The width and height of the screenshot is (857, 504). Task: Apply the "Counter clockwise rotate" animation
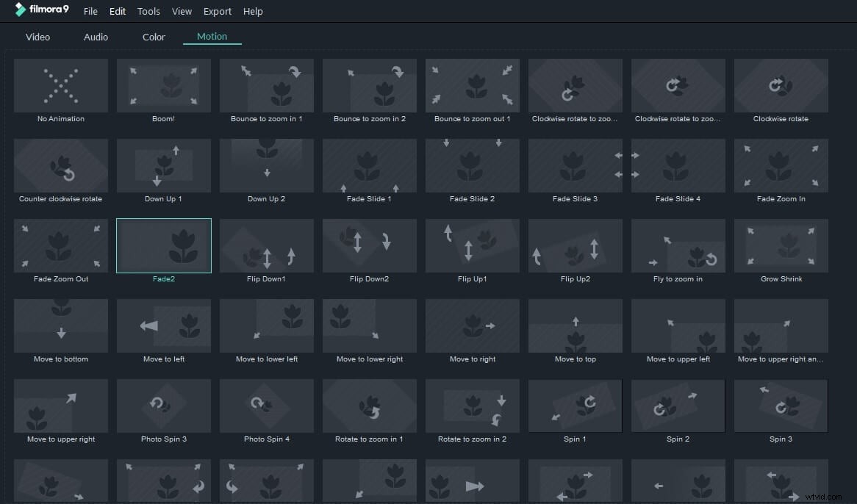pos(61,165)
